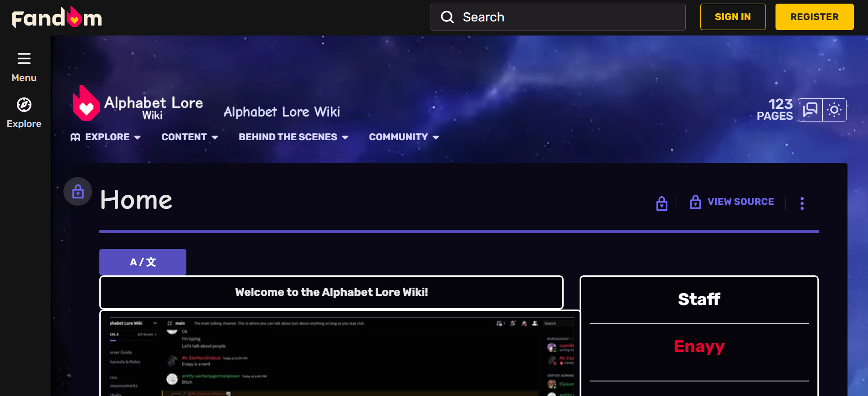Toggle the light/dark theme sun button
Viewport: 868px width, 396px height.
(x=834, y=110)
